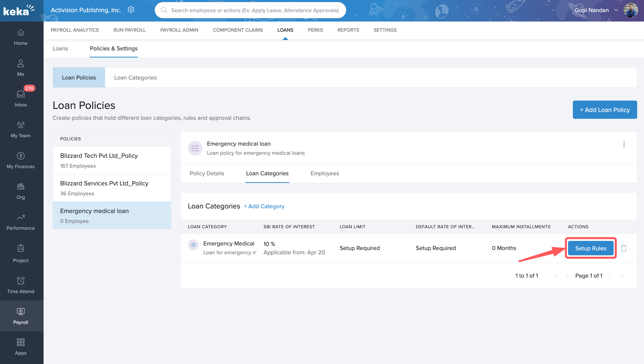Image resolution: width=644 pixels, height=364 pixels.
Task: Expand the Gopi Nandan user dropdown arrow
Action: click(x=616, y=10)
